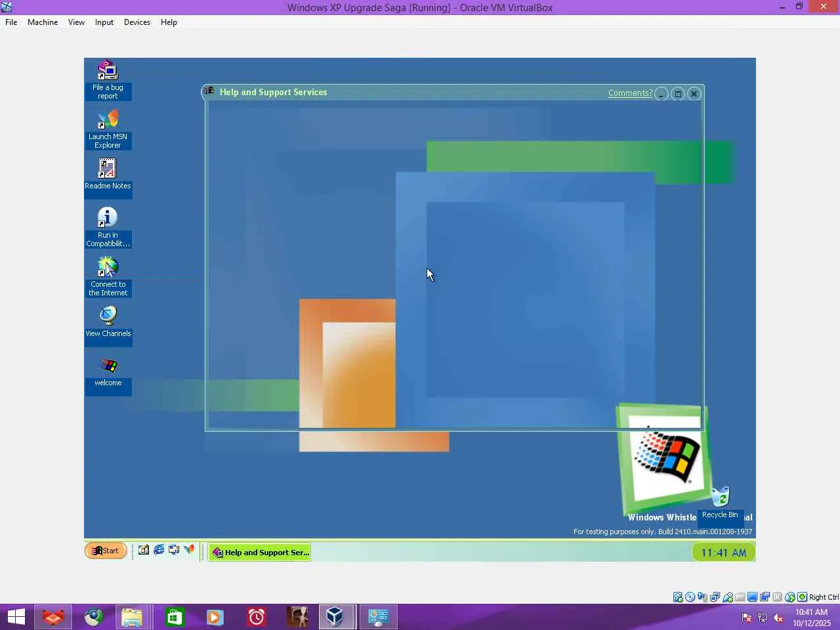Click the host muted volume tray icon
This screenshot has width=840, height=630.
coord(778,618)
